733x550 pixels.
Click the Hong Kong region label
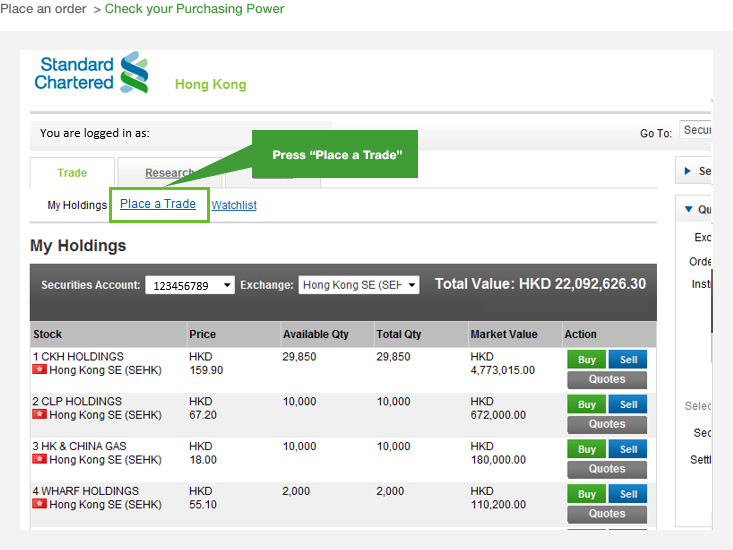tap(210, 85)
